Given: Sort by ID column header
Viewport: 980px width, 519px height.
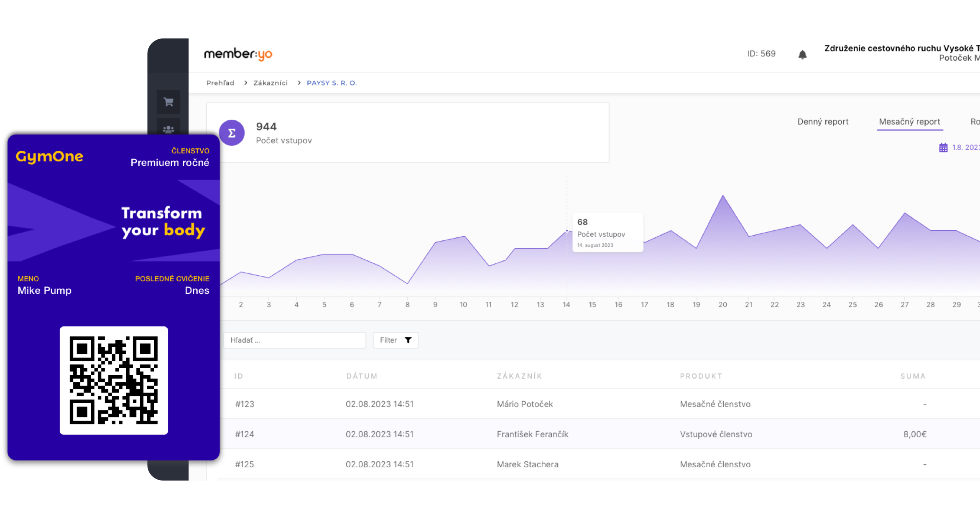Looking at the screenshot, I should (x=239, y=376).
